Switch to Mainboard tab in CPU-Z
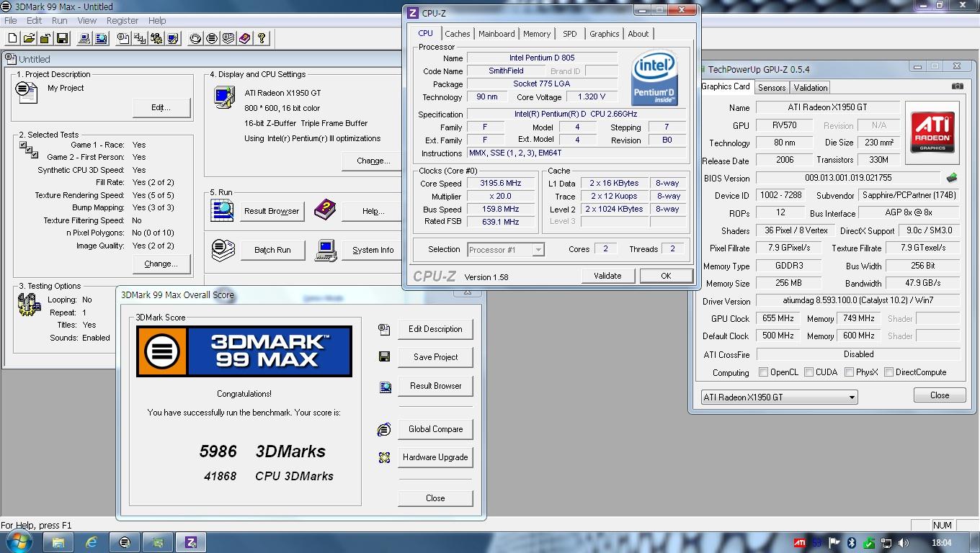980x553 pixels. click(496, 34)
